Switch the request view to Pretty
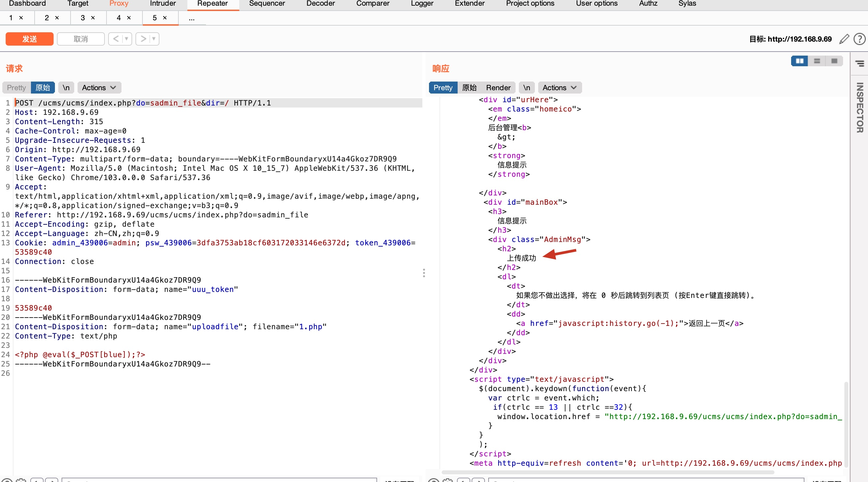This screenshot has height=482, width=868. (x=16, y=88)
